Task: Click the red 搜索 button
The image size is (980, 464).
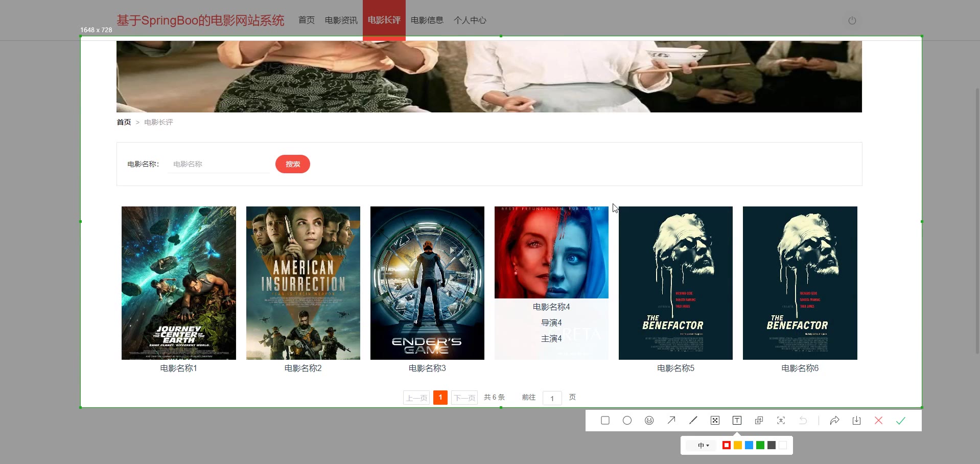Action: point(293,164)
